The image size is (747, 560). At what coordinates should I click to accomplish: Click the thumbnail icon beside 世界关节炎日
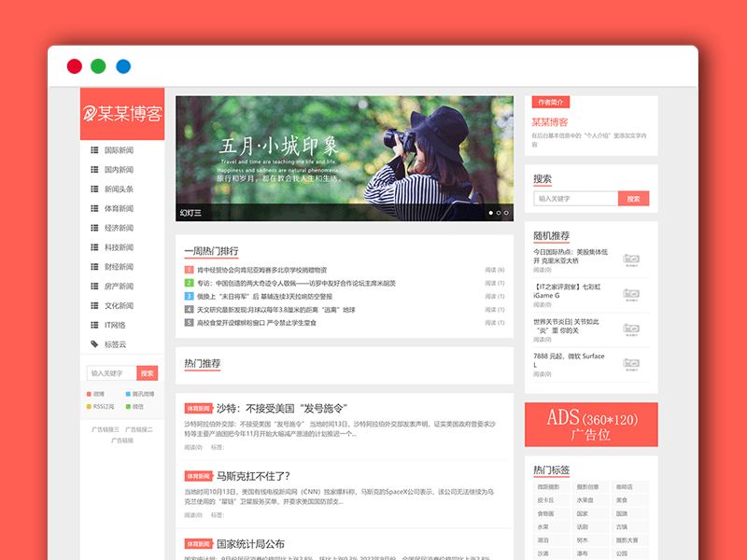(x=631, y=329)
